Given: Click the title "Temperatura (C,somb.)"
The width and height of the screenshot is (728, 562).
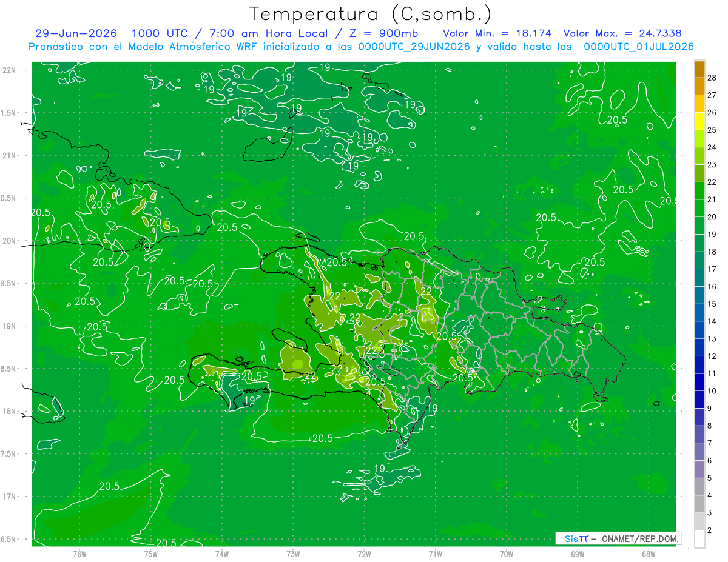Looking at the screenshot, I should pyautogui.click(x=370, y=13).
